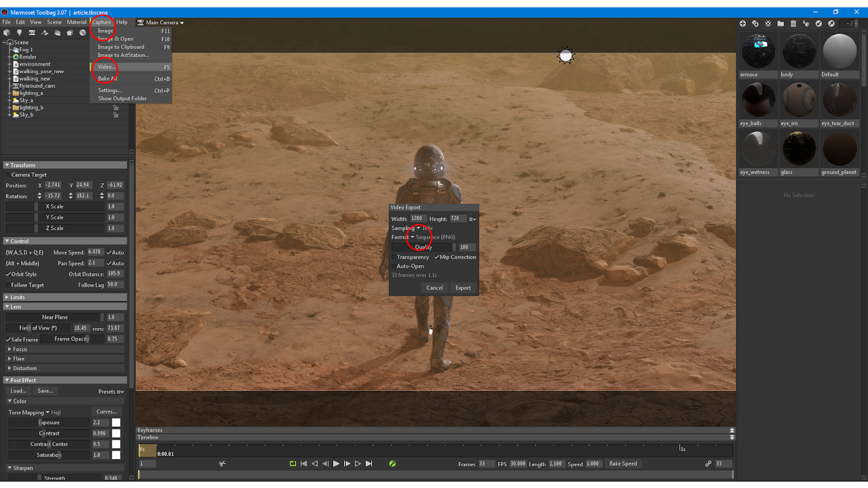
Task: Enable the Follow Target checkbox
Action: 8,285
